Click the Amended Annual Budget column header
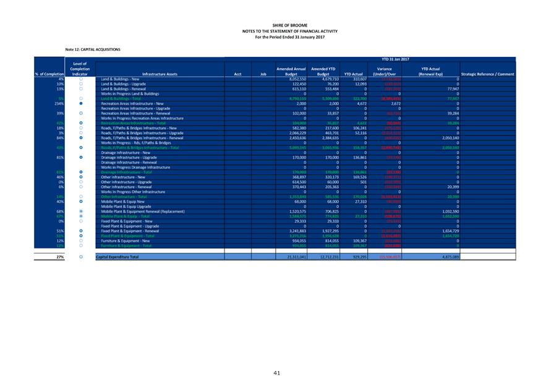This screenshot has height=392, width=554. 291,71
